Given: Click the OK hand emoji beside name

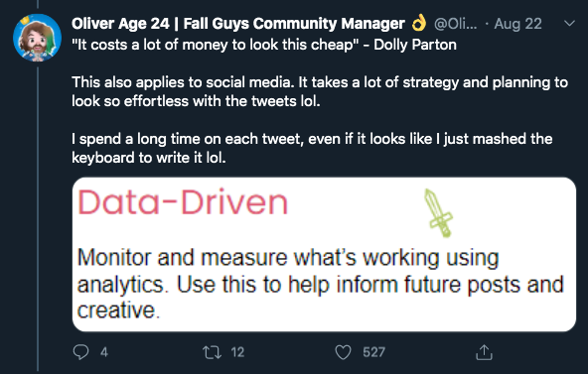Looking at the screenshot, I should click(419, 23).
